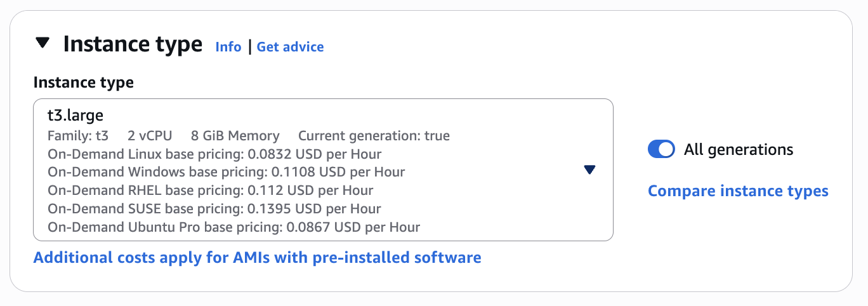Select the On-Demand Ubuntu Pro pricing line

click(233, 227)
